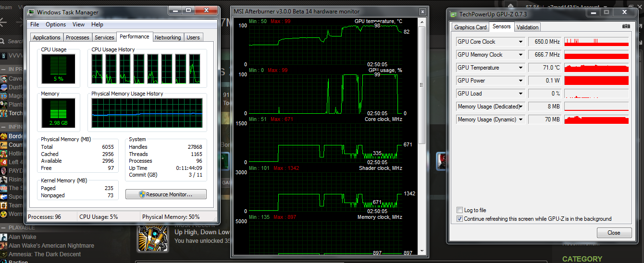Click Alan Wake's American Nightmare icon
The image size is (644, 263).
click(x=4, y=246)
